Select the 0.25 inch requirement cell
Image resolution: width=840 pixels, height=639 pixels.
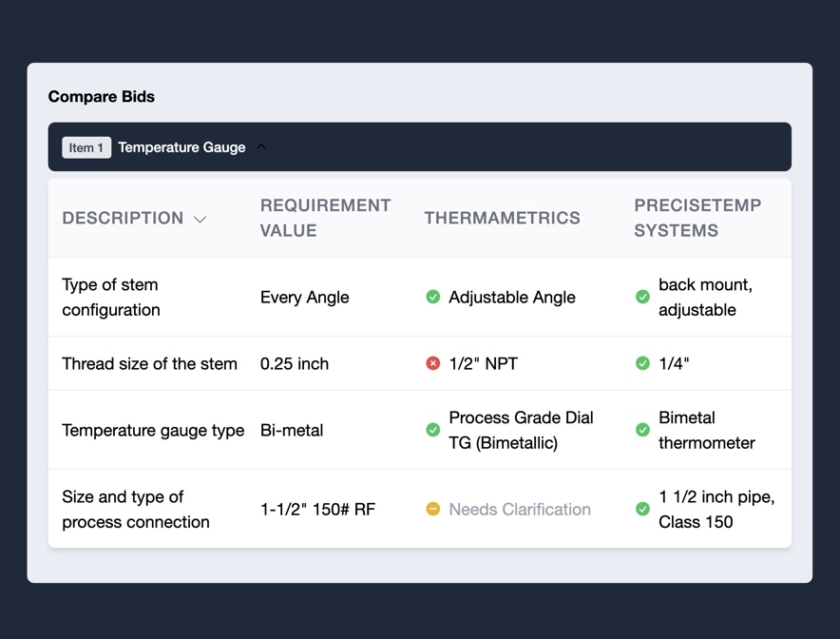pyautogui.click(x=295, y=364)
